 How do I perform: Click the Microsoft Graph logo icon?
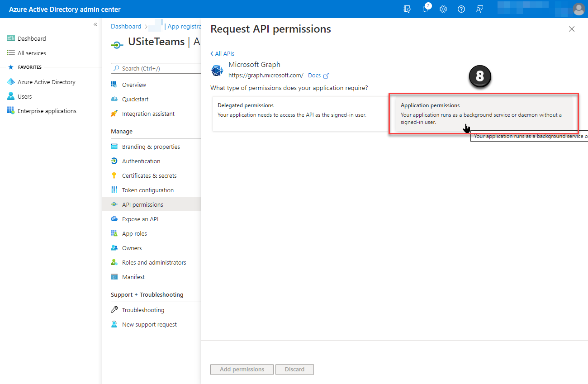point(217,70)
